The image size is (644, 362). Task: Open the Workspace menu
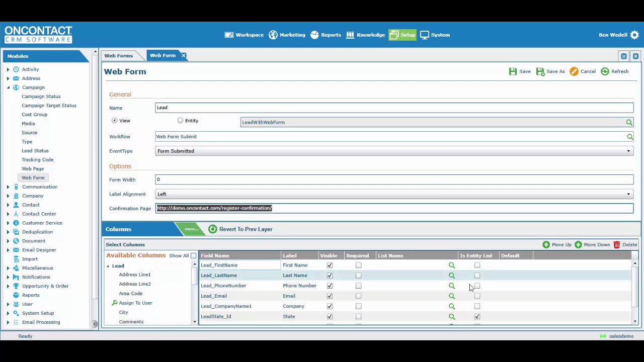click(x=244, y=35)
